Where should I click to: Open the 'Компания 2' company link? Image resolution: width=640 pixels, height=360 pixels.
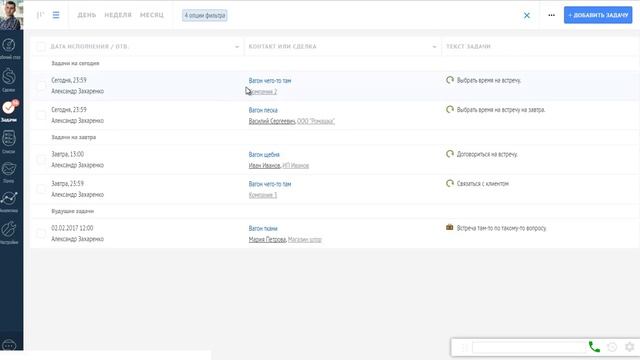tap(263, 92)
